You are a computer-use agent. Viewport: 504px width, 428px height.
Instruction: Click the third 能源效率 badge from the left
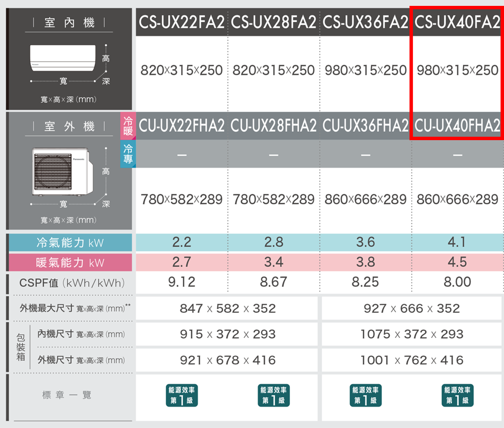click(365, 395)
